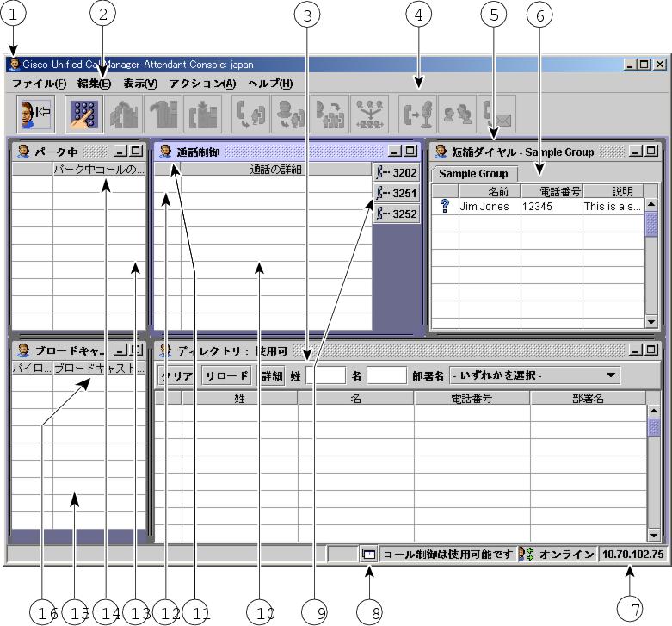The image size is (672, 626).
Task: Click speed dial scrollbar down arrow
Action: tap(651, 321)
